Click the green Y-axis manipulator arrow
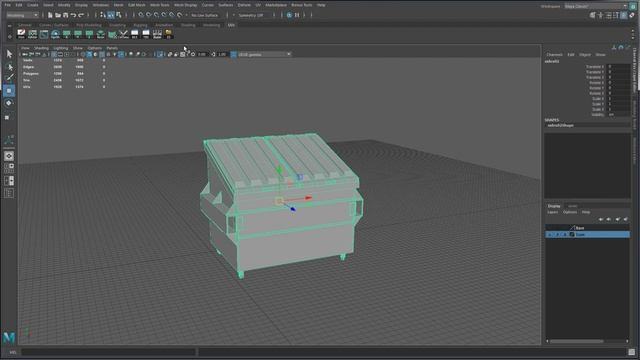Viewport: 640px width, 360px height. pos(279,170)
